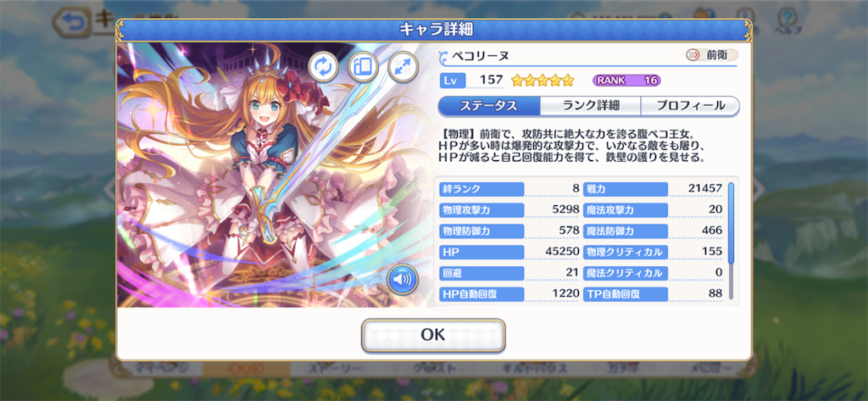The image size is (868, 401).
Task: Open the ランク詳細 tab
Action: coord(590,106)
